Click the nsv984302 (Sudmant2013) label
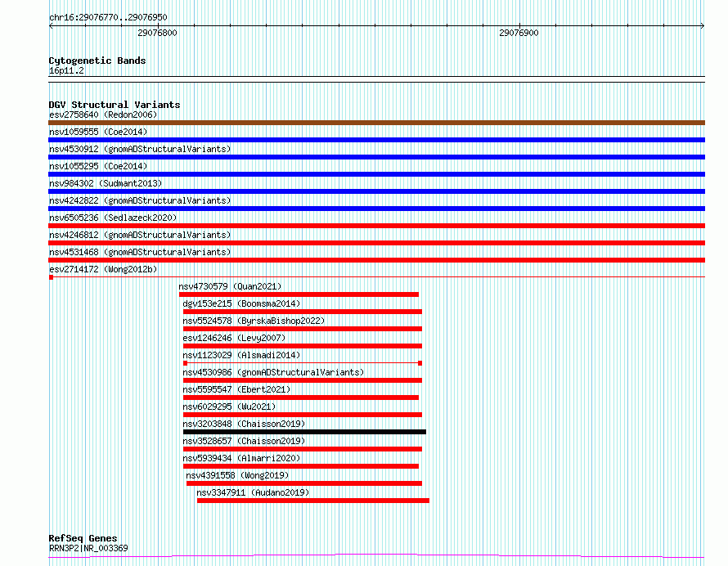 [x=106, y=183]
